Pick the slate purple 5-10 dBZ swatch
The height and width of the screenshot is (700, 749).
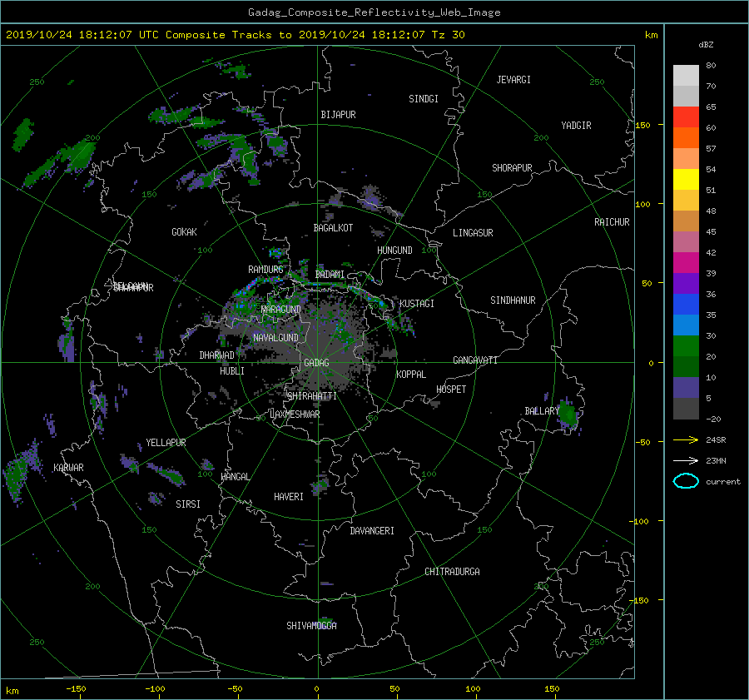tap(686, 388)
